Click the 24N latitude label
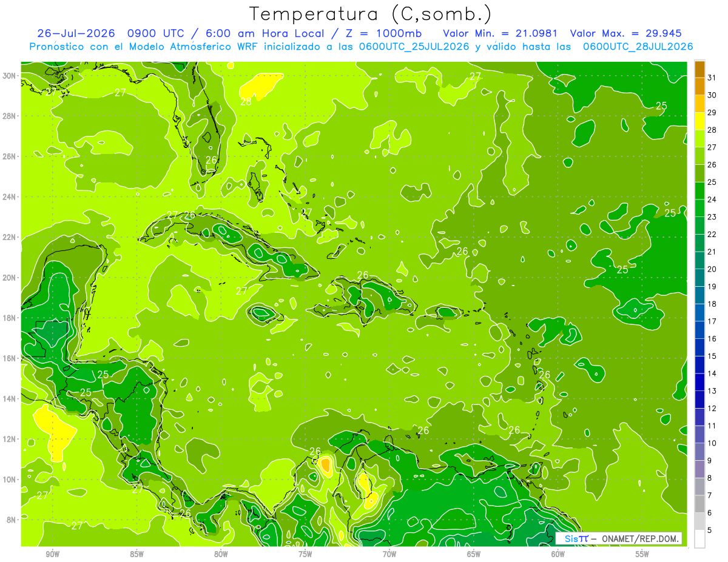This screenshot has width=728, height=562. pos(10,197)
